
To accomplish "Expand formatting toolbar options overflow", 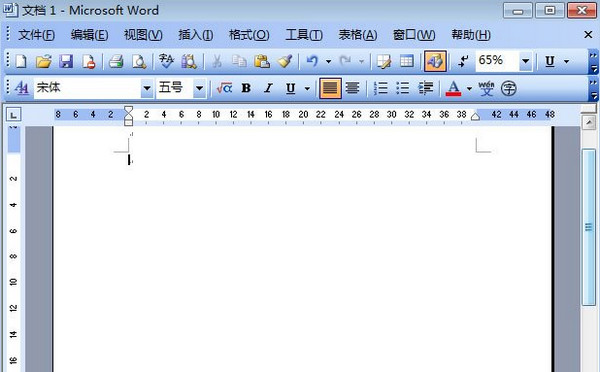I will pyautogui.click(x=593, y=89).
